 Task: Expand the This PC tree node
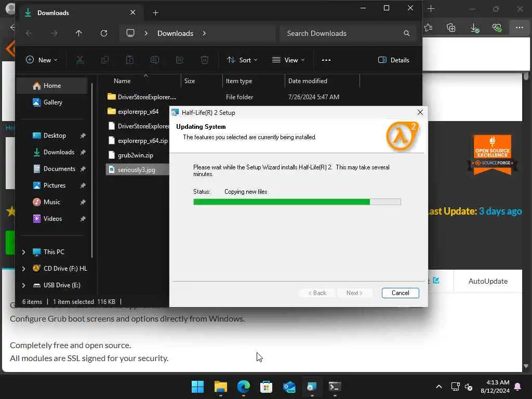(x=23, y=252)
